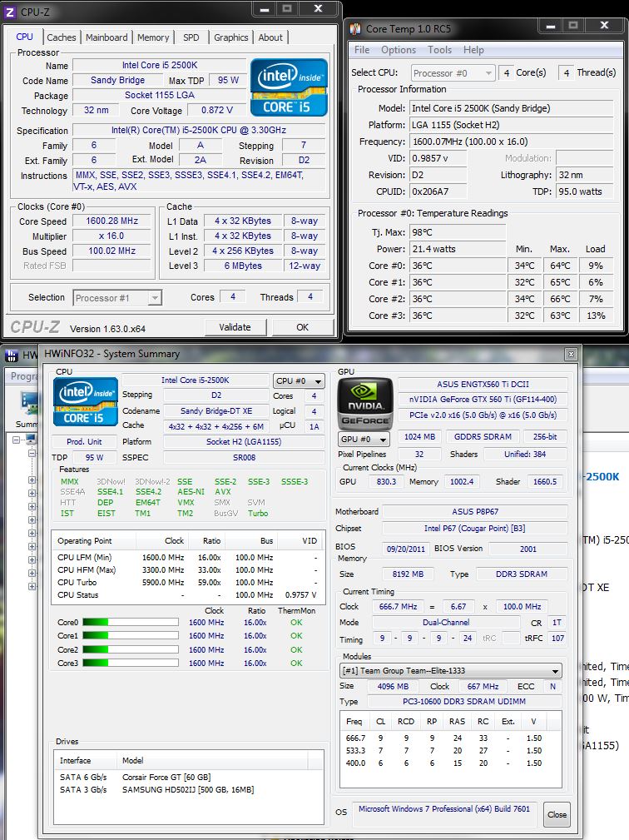Screen dimensions: 629x840
Task: Select the CPU tab in CPU-Z
Action: (x=25, y=37)
